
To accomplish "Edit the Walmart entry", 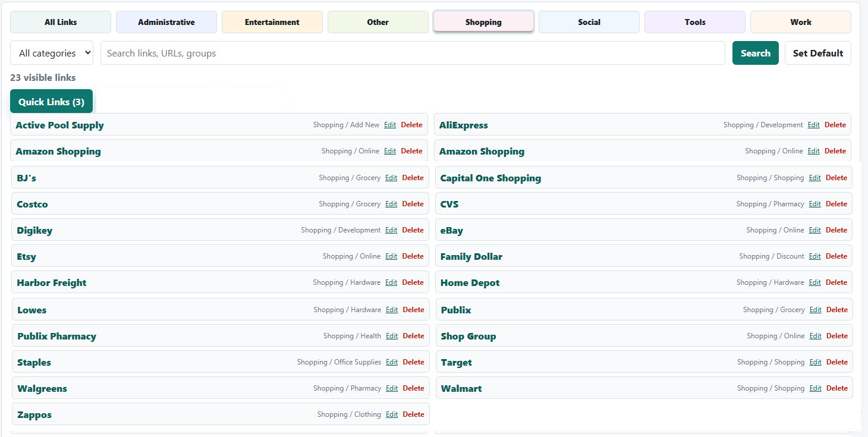I will pos(816,388).
